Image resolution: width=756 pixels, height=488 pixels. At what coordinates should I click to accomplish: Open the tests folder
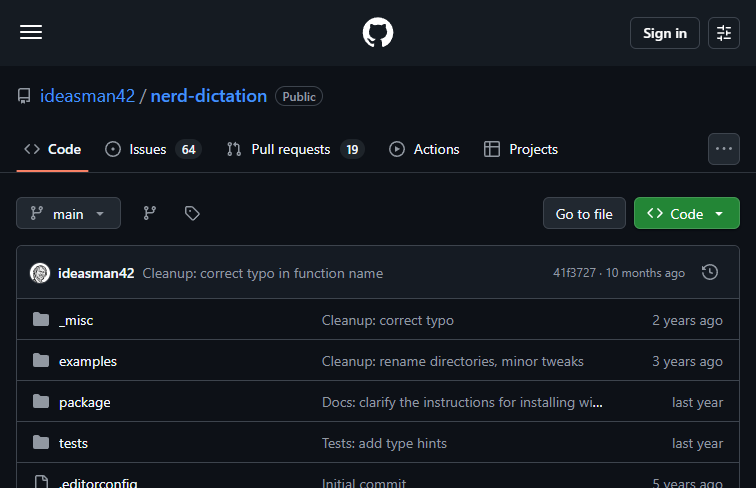pos(73,443)
